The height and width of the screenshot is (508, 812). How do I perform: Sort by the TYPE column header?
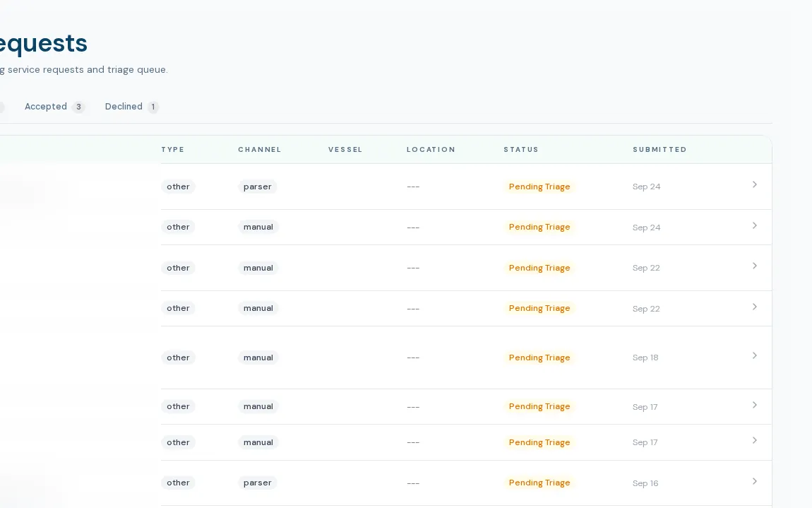tap(172, 149)
